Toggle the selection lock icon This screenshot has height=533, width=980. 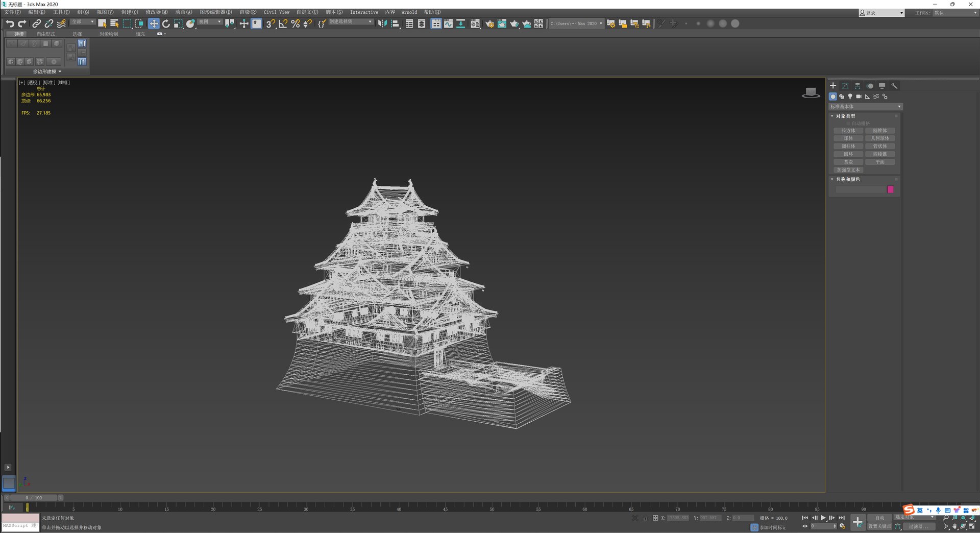pyautogui.click(x=645, y=518)
